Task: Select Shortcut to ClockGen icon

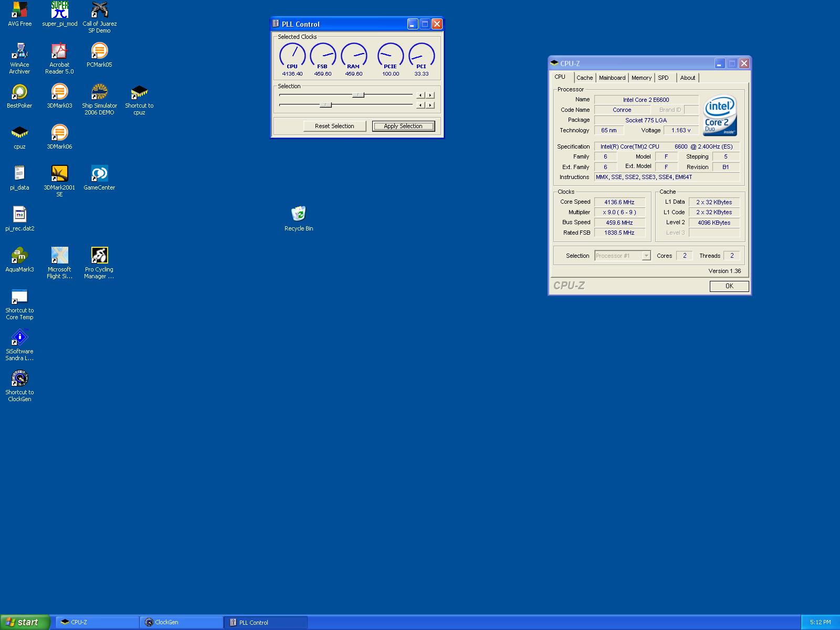Action: pos(19,386)
